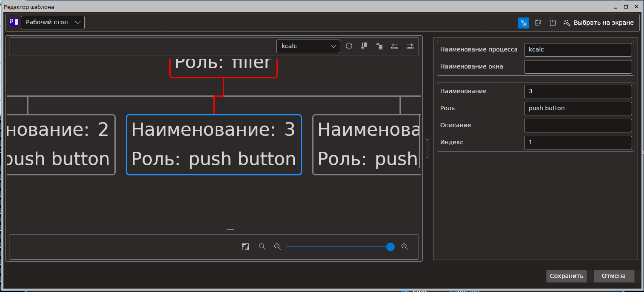The width and height of the screenshot is (644, 292).
Task: Select the "Наименование: 3" push button node
Action: point(214,145)
